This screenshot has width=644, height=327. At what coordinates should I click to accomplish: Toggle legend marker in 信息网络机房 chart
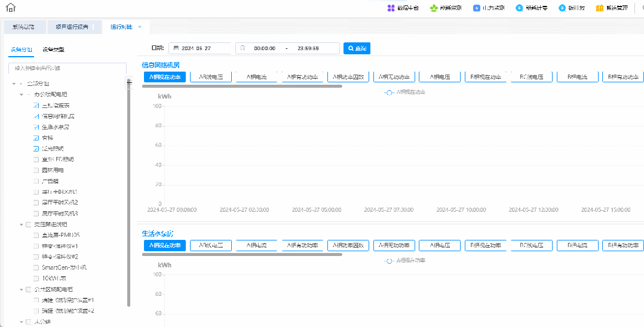tap(390, 92)
